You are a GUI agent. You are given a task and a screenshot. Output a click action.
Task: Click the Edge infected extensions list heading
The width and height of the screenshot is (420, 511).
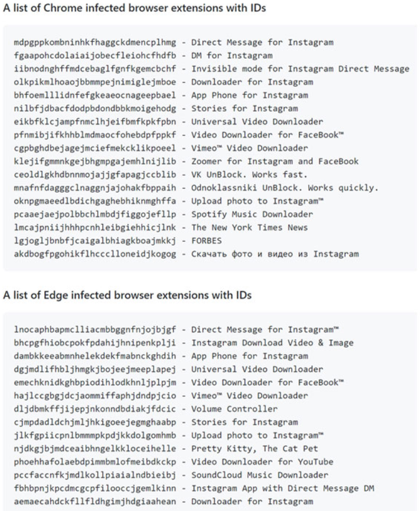pos(127,295)
